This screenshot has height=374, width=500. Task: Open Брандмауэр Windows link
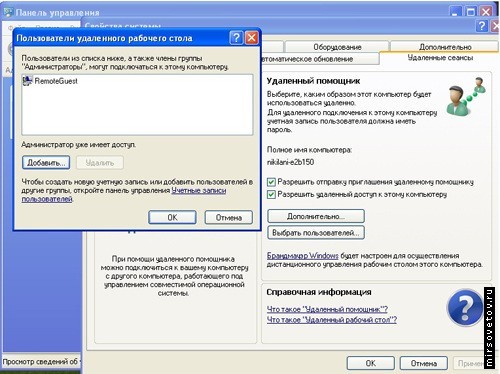tap(303, 256)
